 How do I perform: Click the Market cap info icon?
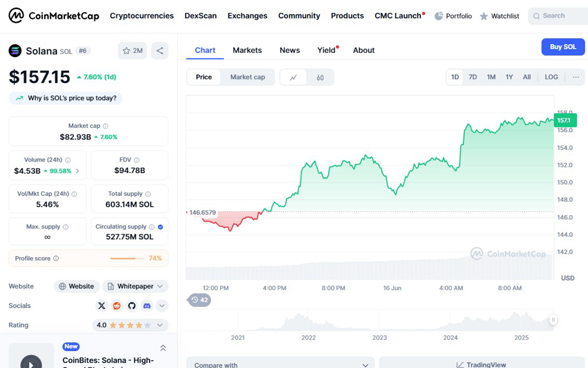coord(105,126)
